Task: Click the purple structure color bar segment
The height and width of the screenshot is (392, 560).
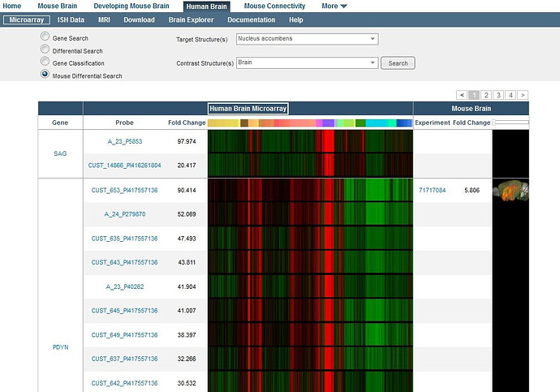Action: coord(328,123)
